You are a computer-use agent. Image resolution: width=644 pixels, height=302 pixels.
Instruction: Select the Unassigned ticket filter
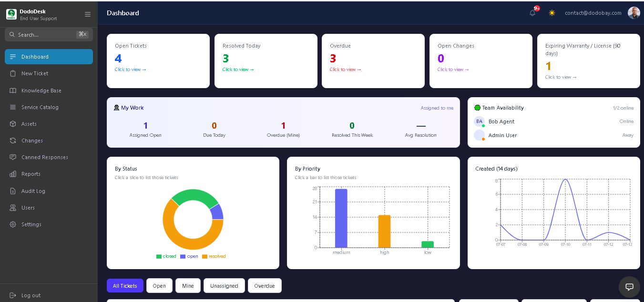(224, 286)
